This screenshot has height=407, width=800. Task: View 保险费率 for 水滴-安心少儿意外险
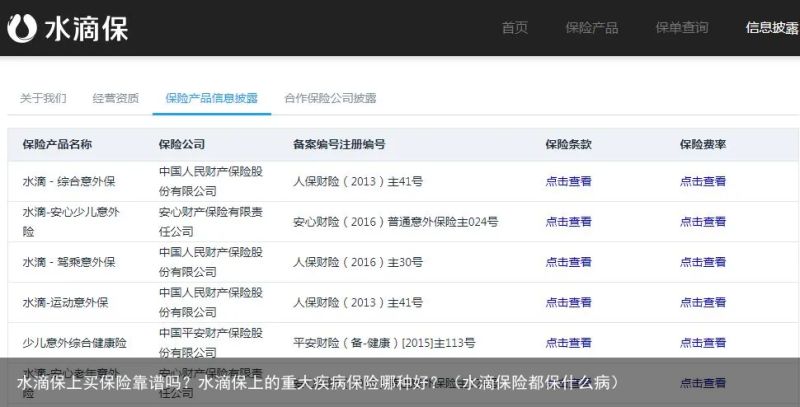pyautogui.click(x=703, y=221)
